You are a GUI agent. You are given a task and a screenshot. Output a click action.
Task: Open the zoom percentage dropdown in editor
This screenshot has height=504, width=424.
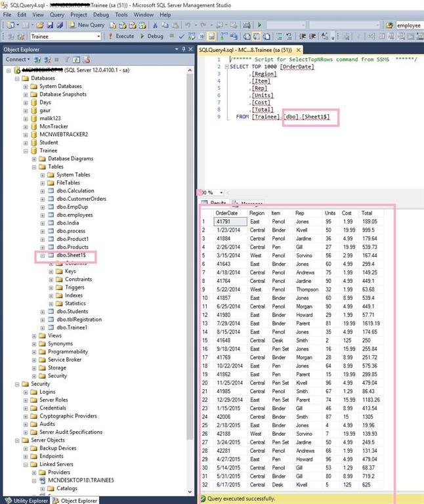pos(221,192)
